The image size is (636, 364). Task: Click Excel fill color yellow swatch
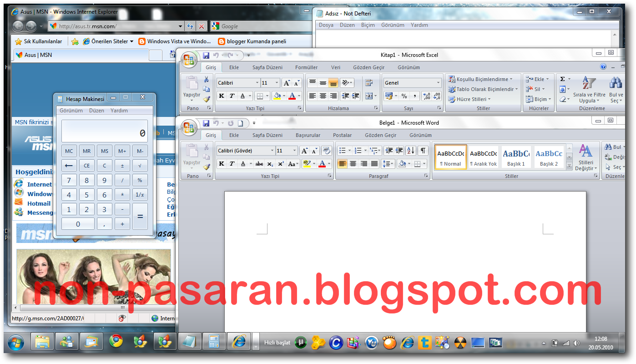[277, 98]
